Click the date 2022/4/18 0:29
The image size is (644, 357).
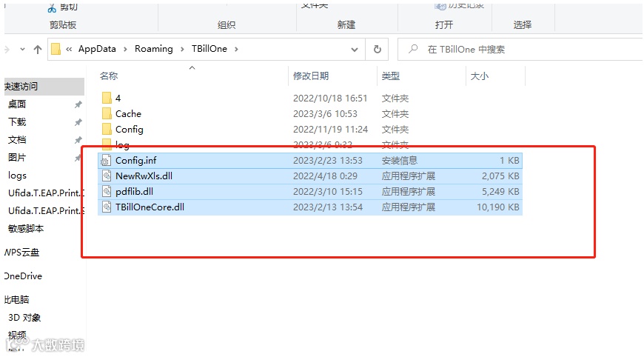point(325,176)
